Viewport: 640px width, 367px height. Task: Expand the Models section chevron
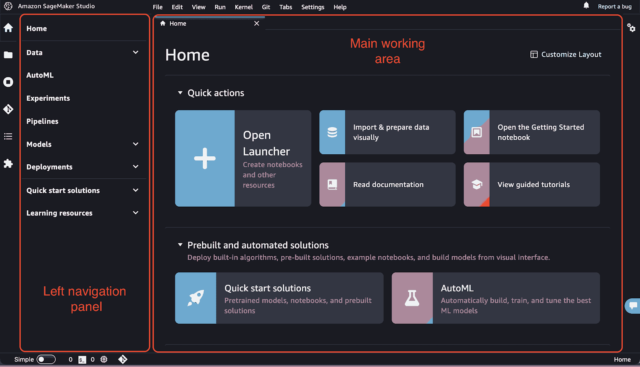coord(136,144)
